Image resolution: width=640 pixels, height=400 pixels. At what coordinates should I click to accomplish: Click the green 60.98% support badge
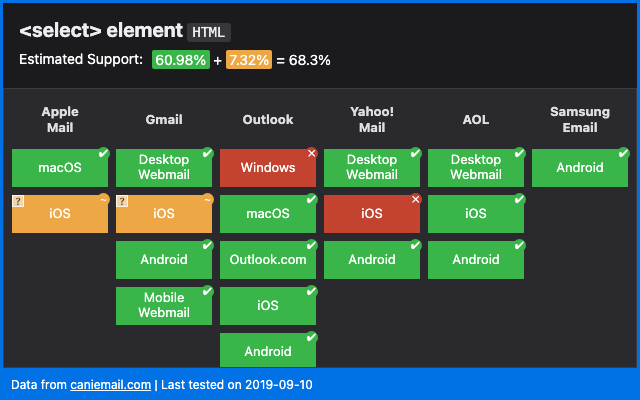point(180,60)
